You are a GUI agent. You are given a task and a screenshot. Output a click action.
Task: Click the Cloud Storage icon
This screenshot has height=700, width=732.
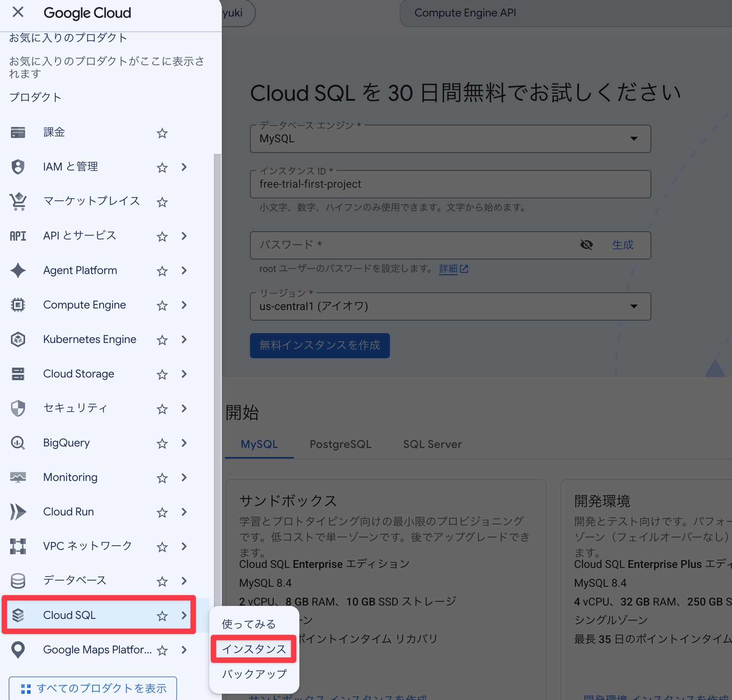point(18,374)
